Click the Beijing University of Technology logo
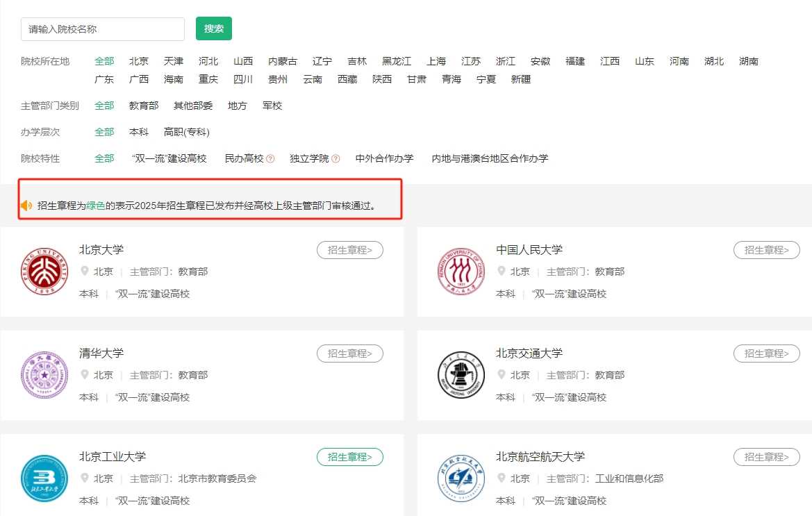Viewport: 812px width, 516px height. point(44,478)
